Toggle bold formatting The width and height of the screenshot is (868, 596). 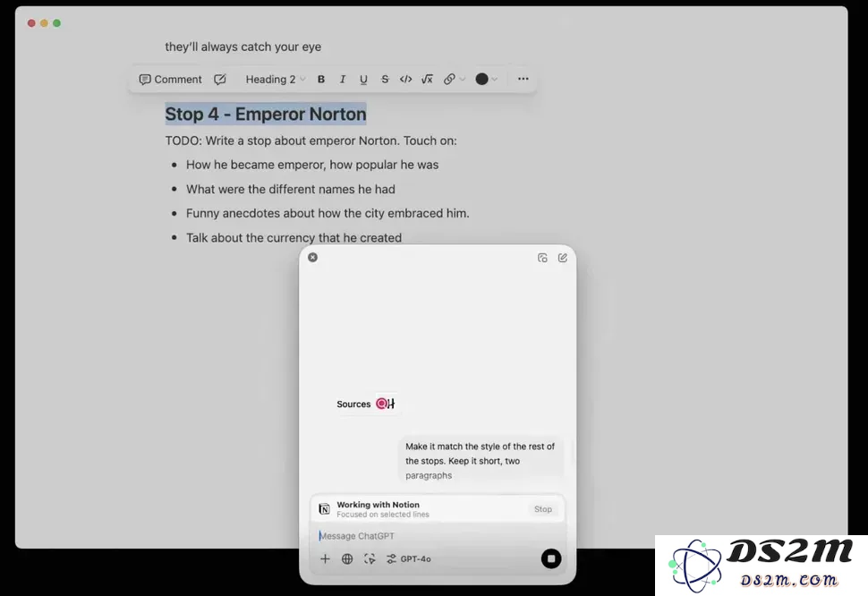(321, 79)
